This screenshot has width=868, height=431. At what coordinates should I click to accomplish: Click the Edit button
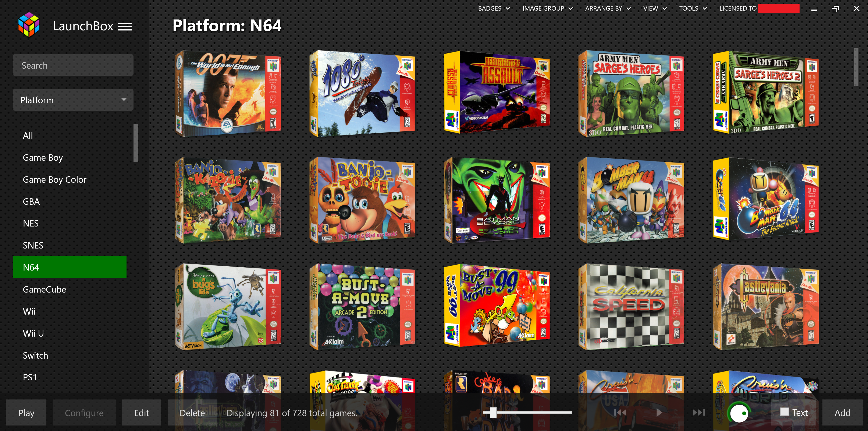tap(142, 413)
